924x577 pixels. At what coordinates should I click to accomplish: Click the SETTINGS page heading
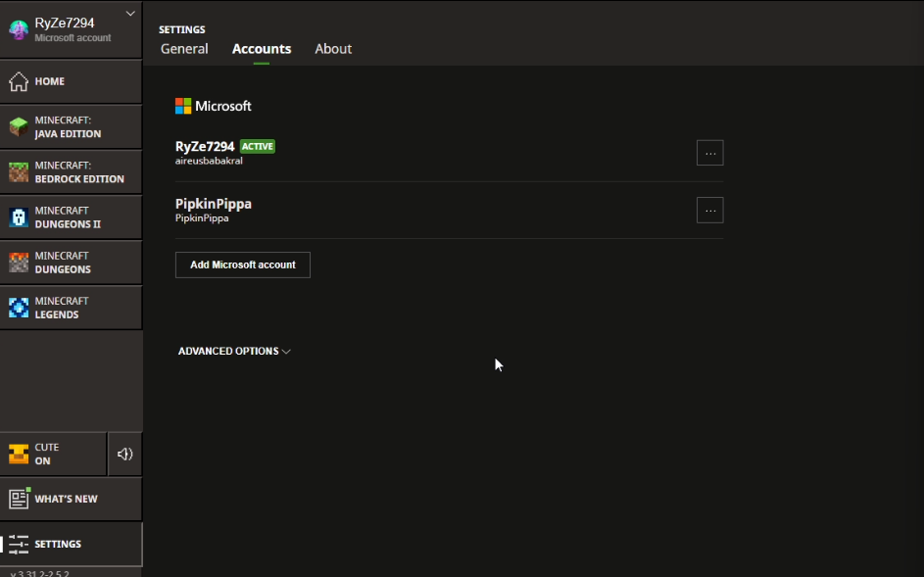(x=182, y=29)
